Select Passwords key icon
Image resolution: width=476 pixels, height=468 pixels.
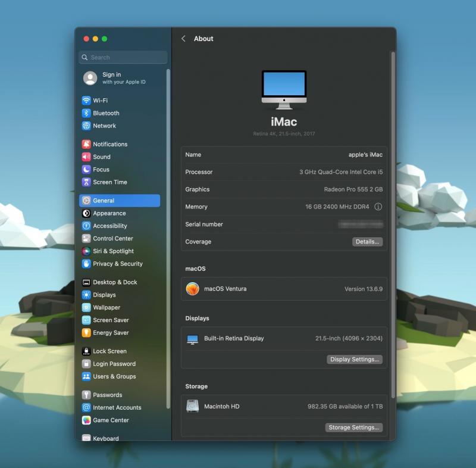86,395
